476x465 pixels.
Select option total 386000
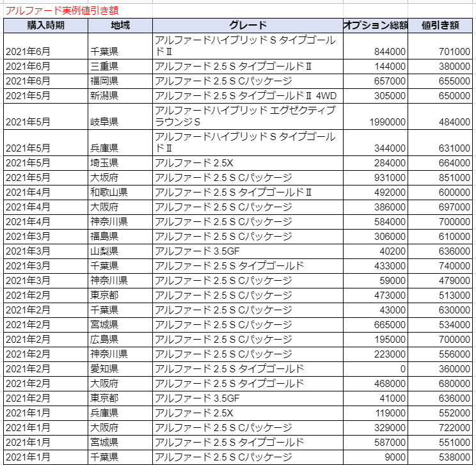(x=376, y=207)
